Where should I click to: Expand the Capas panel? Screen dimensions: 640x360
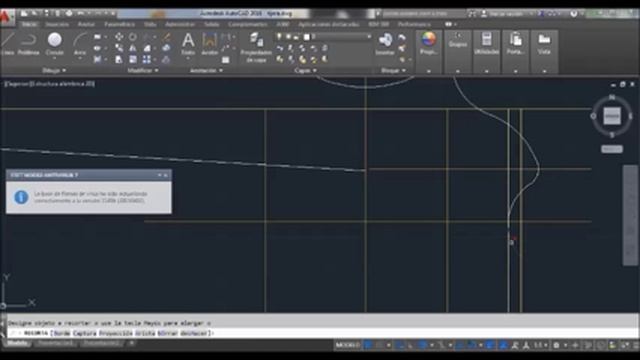pos(305,70)
